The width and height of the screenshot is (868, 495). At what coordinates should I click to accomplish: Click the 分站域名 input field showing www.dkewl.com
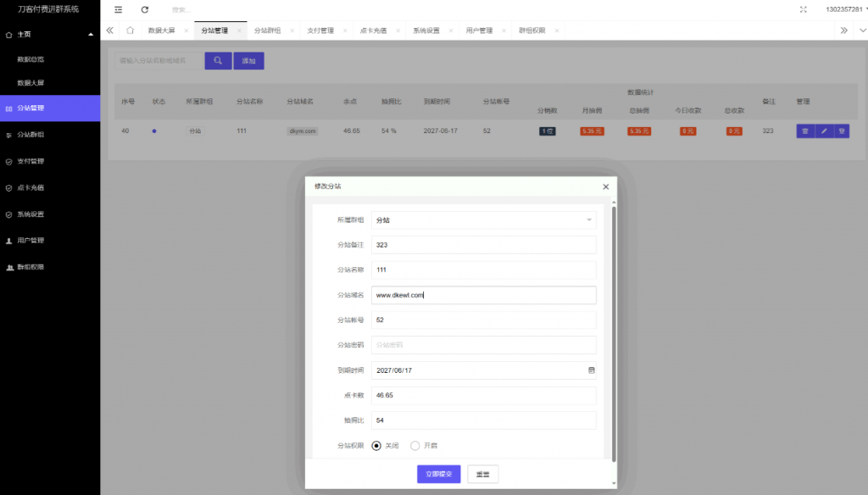pos(483,295)
